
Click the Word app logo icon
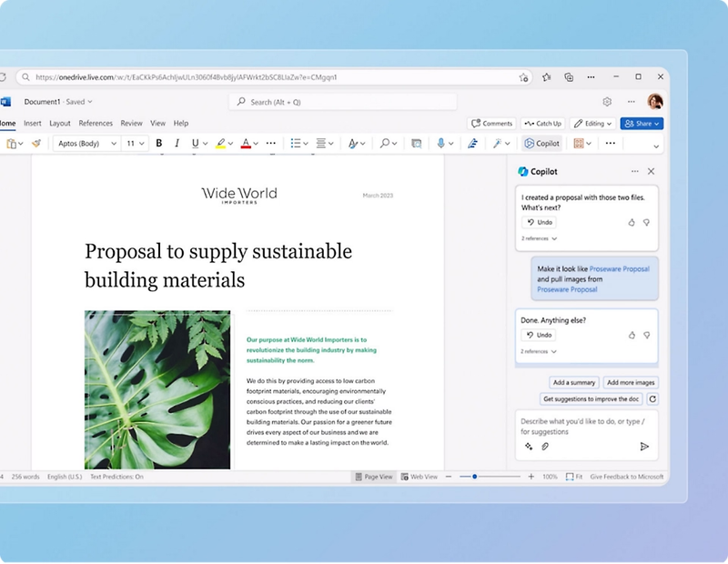(5, 102)
